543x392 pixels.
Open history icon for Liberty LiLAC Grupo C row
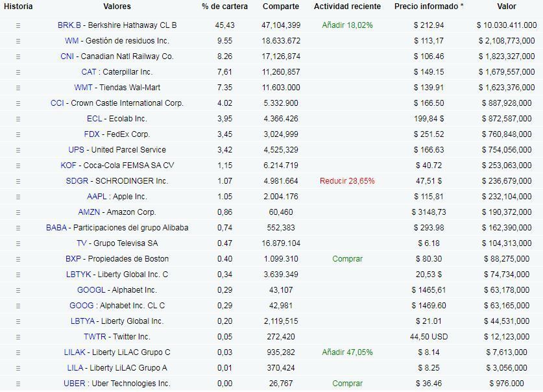click(x=18, y=353)
